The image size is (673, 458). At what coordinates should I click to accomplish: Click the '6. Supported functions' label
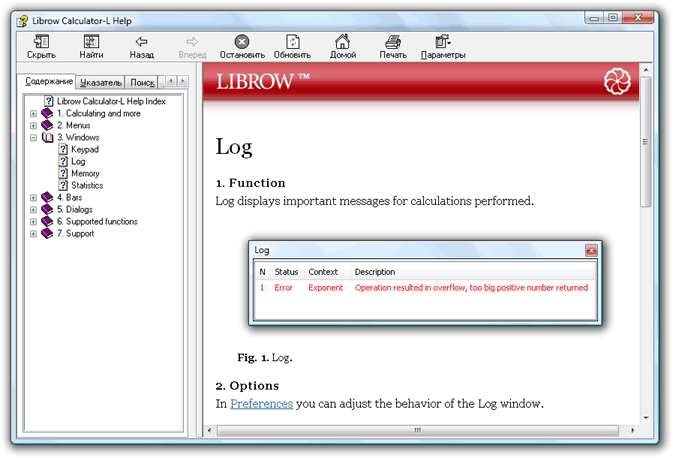[x=97, y=221]
